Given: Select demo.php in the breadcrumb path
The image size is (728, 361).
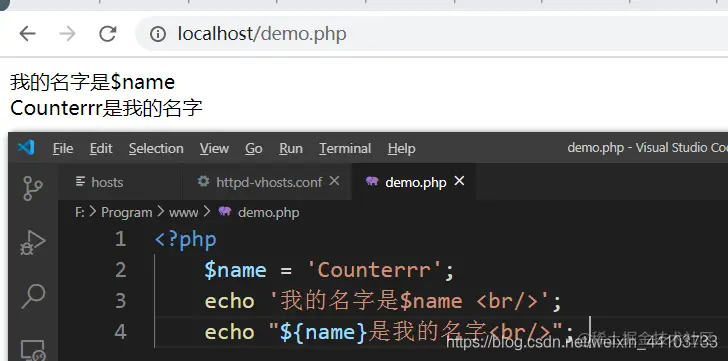Looking at the screenshot, I should click(268, 213).
